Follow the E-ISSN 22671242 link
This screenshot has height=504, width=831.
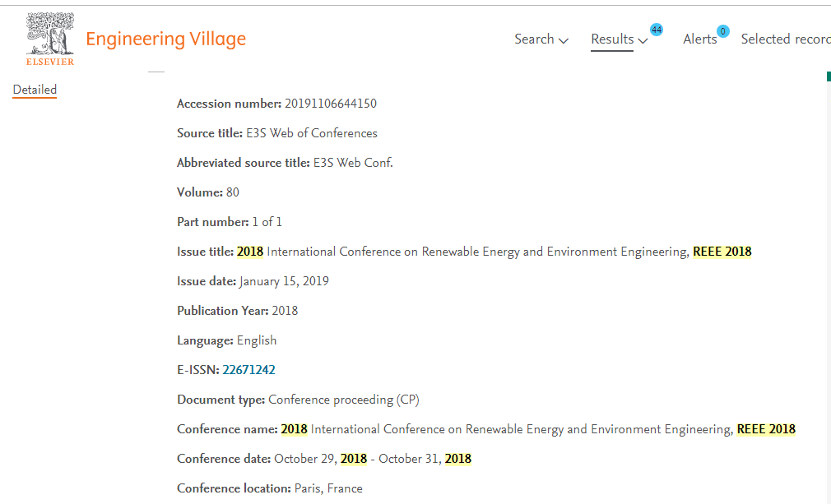(x=248, y=370)
